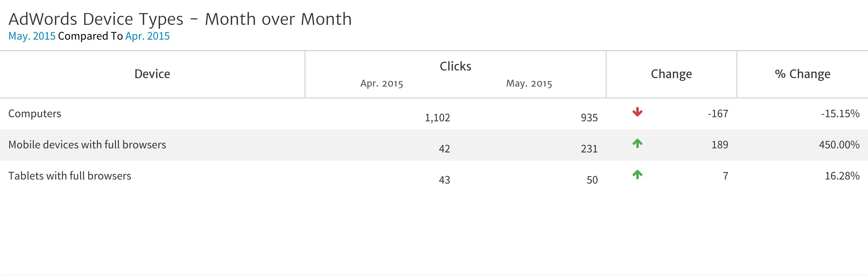Open the Apr. 2015 date link
Image resolution: width=868 pixels, height=277 pixels.
click(x=147, y=36)
